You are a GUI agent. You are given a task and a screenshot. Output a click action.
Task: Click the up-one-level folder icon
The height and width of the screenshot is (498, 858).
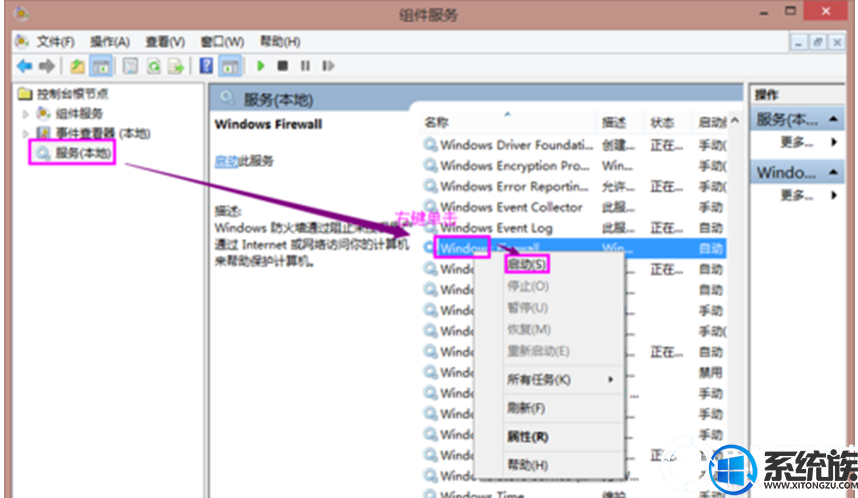click(x=77, y=66)
